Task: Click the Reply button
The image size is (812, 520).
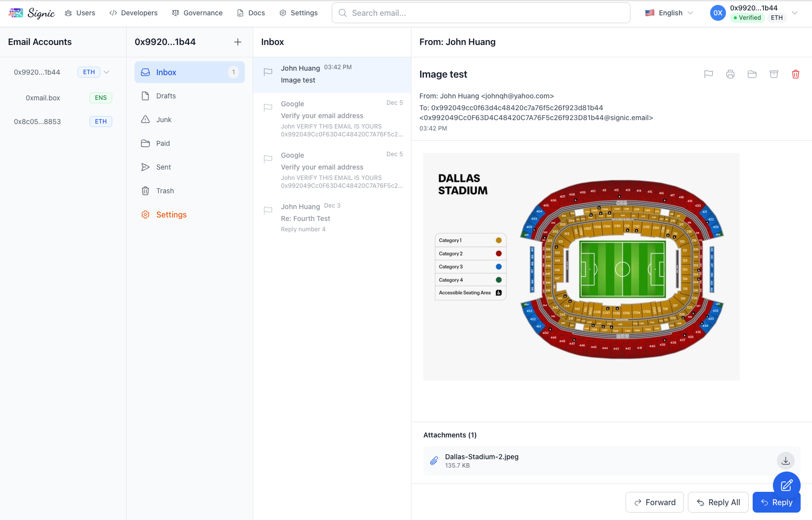Action: point(776,502)
